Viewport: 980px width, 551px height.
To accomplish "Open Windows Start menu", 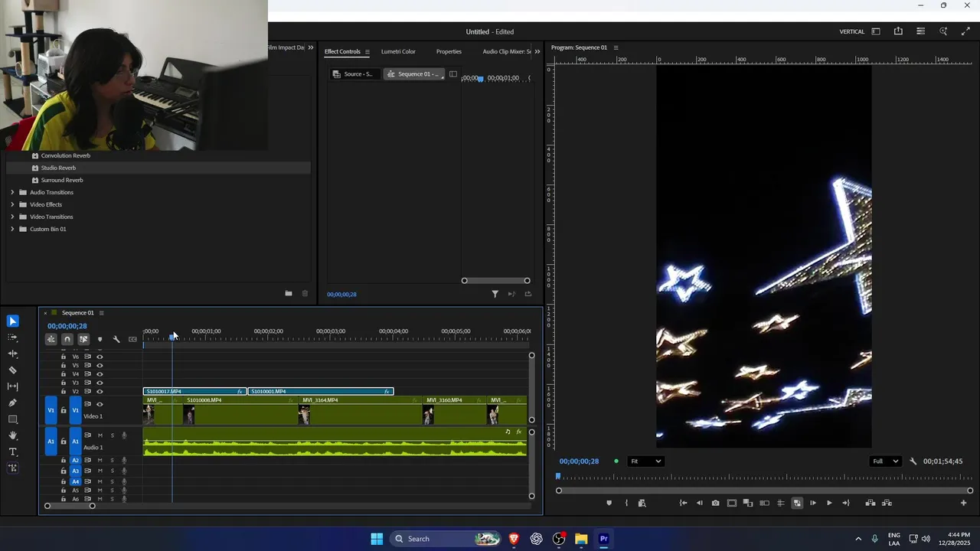I will pyautogui.click(x=377, y=539).
